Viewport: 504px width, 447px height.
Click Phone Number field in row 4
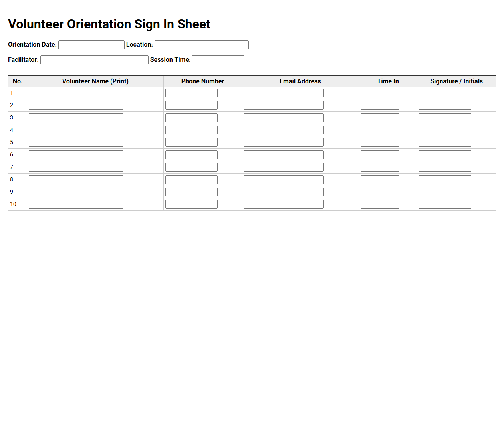[x=191, y=130]
